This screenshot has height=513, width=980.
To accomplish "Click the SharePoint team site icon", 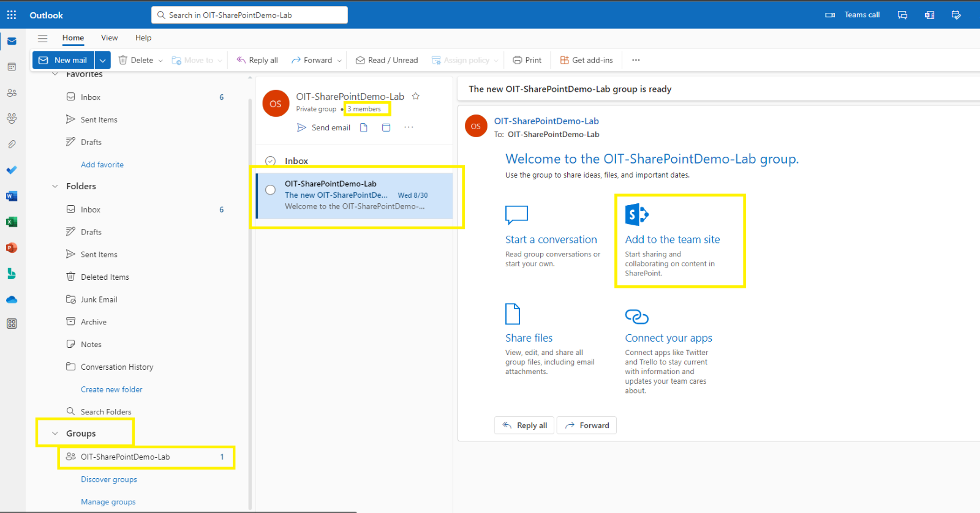I will click(636, 215).
